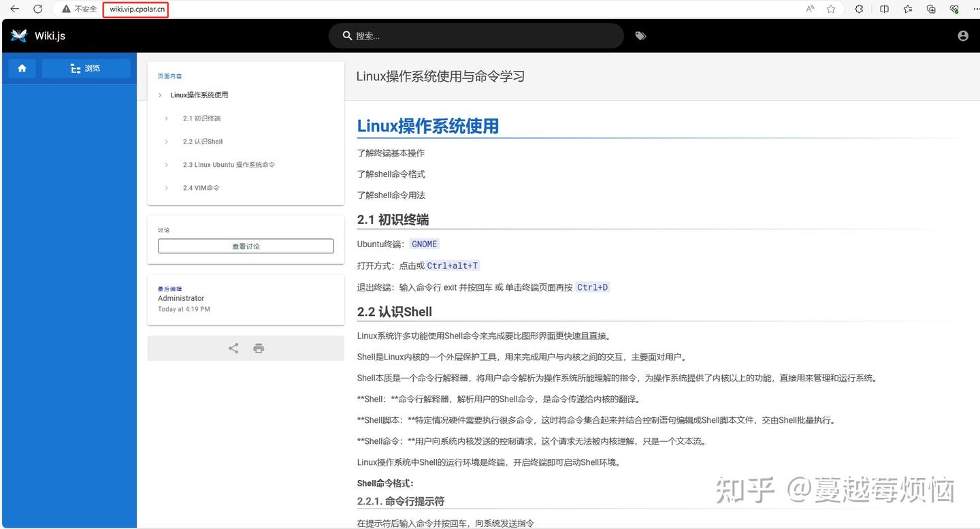The image size is (980, 529).
Task: Toggle the favorites star in the address bar
Action: pos(831,9)
